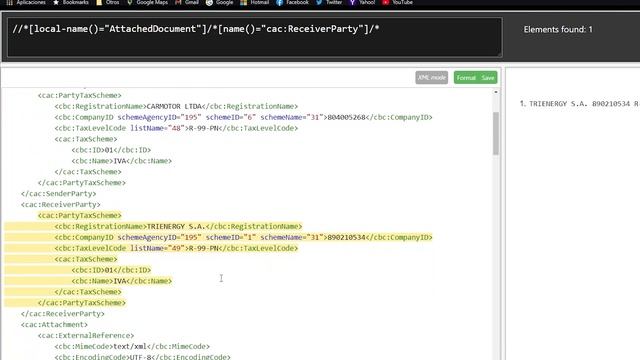Viewport: 640px width, 360px height.
Task: Click the highlighted cbc:ID 01 line
Action: click(x=111, y=270)
